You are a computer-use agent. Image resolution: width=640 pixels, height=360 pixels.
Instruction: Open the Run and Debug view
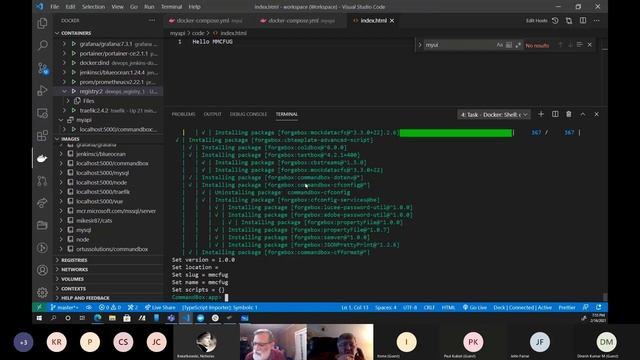42,90
